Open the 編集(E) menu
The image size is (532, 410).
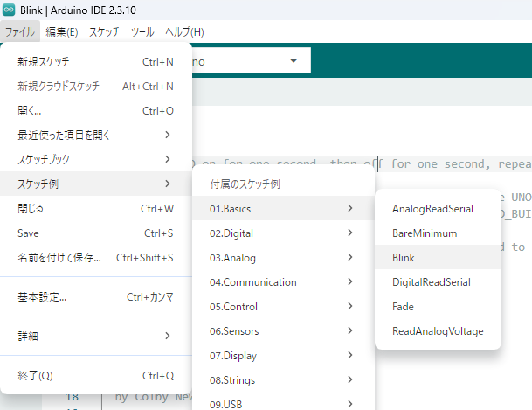click(62, 31)
